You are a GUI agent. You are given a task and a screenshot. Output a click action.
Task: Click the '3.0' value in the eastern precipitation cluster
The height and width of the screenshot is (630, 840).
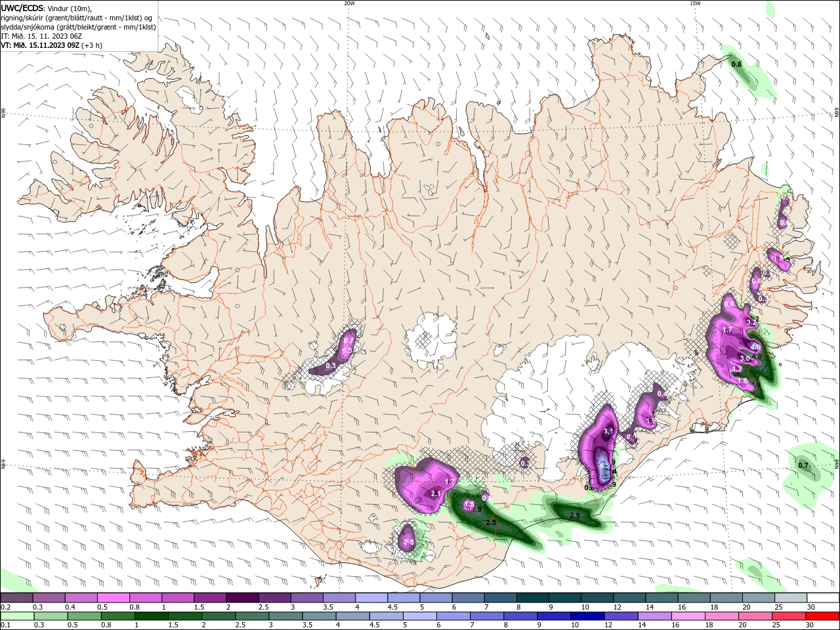[x=744, y=358]
